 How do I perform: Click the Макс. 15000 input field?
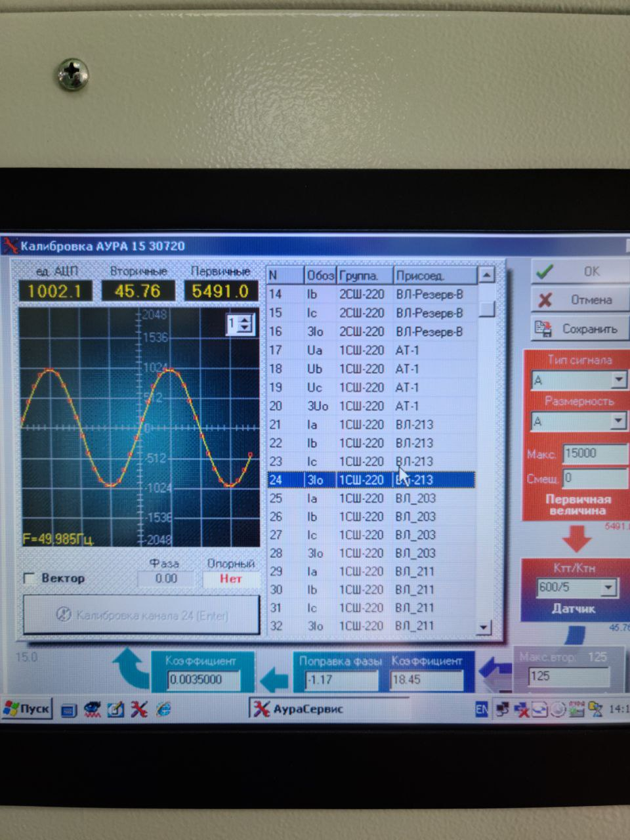[x=594, y=453]
